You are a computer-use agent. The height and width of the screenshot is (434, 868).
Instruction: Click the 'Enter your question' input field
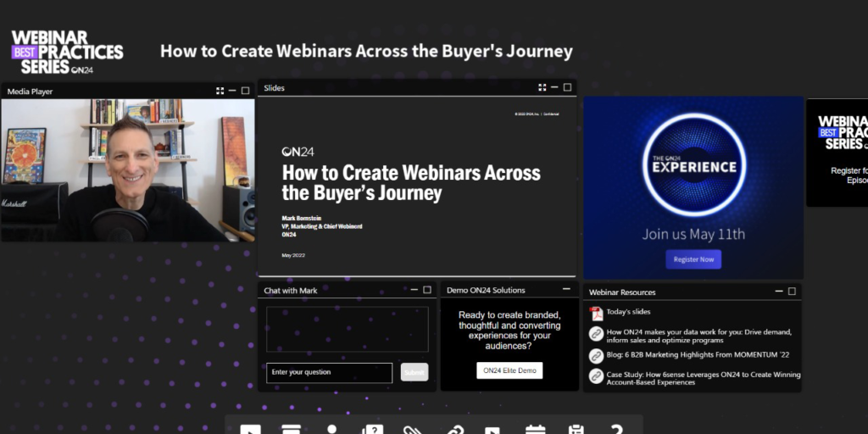point(330,373)
